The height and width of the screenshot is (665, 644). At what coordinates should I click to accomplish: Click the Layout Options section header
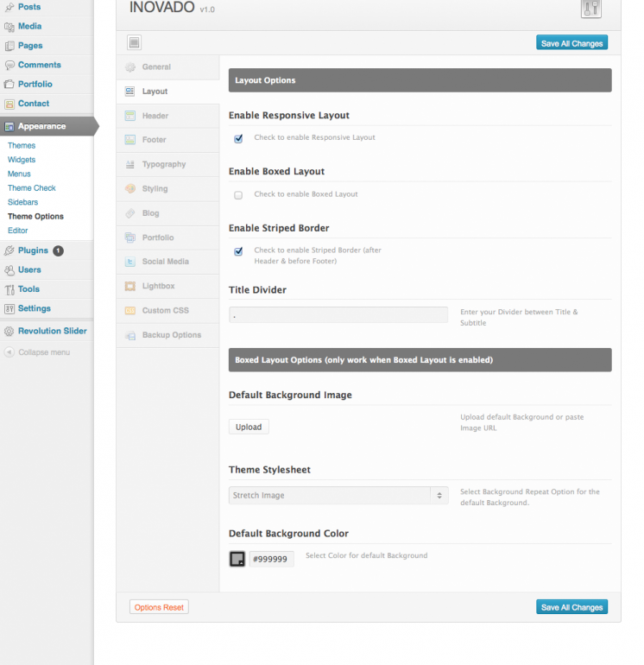tap(420, 80)
